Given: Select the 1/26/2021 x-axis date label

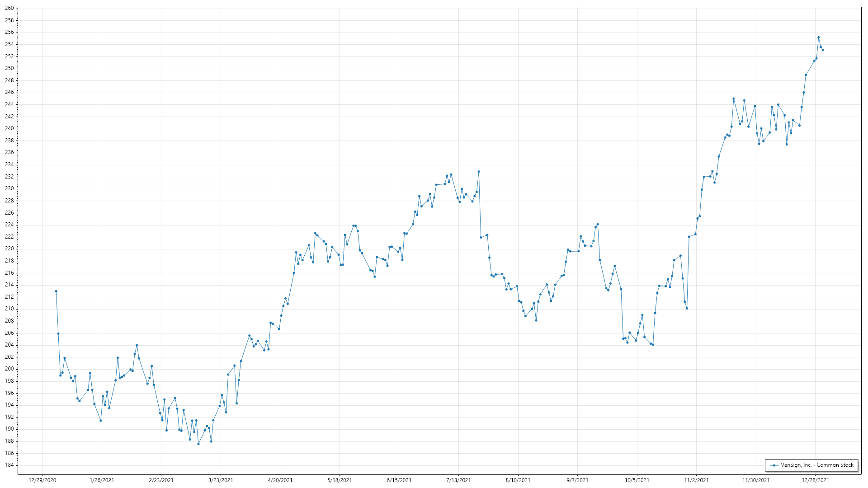Looking at the screenshot, I should 102,480.
